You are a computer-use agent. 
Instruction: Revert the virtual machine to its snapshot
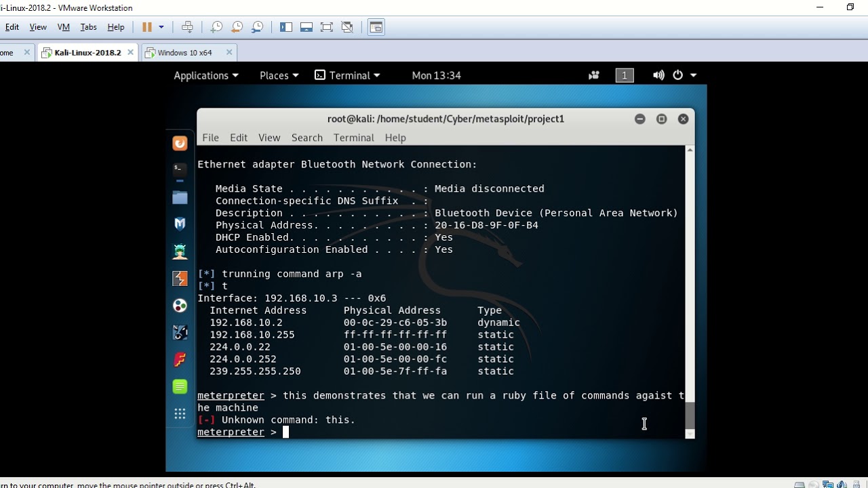237,27
